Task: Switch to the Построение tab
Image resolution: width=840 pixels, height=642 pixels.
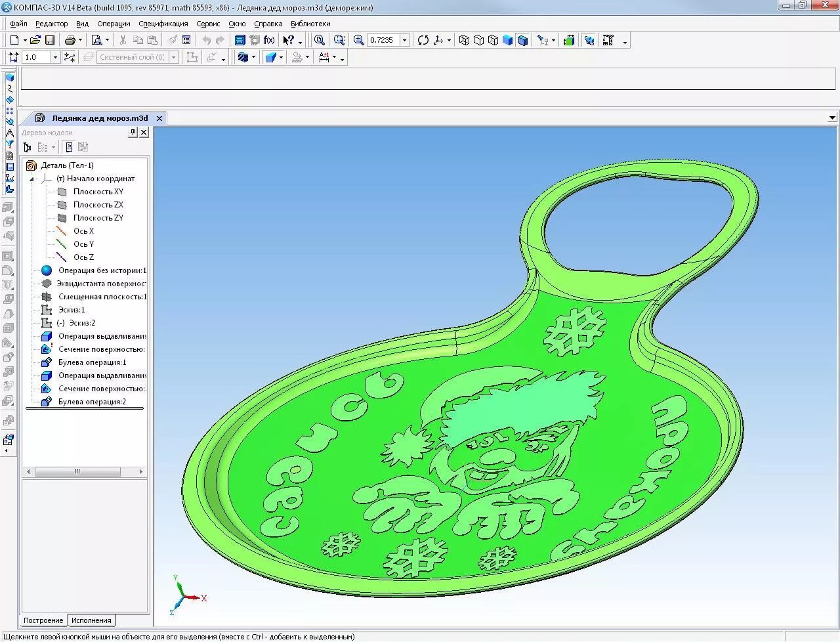Action: [x=43, y=620]
